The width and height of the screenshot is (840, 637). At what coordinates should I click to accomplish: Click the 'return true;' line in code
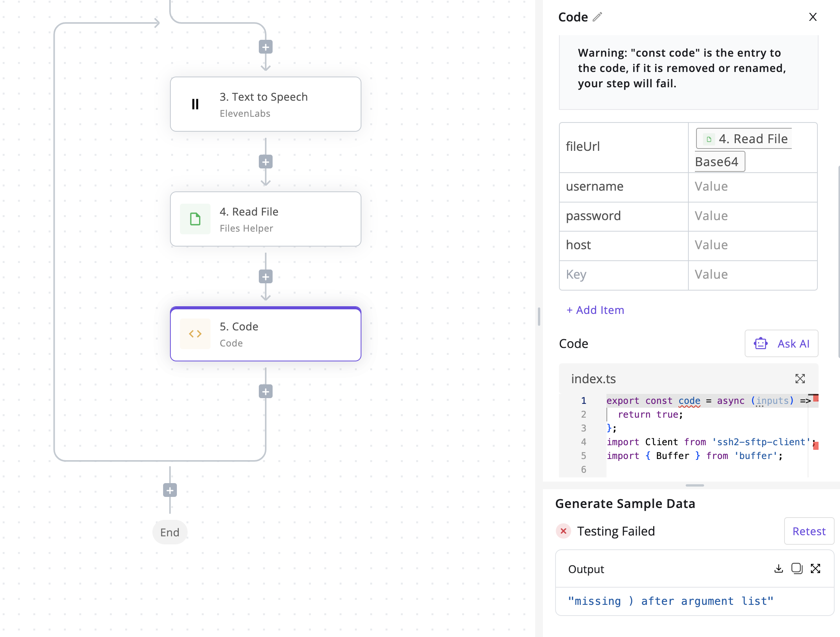click(x=650, y=415)
